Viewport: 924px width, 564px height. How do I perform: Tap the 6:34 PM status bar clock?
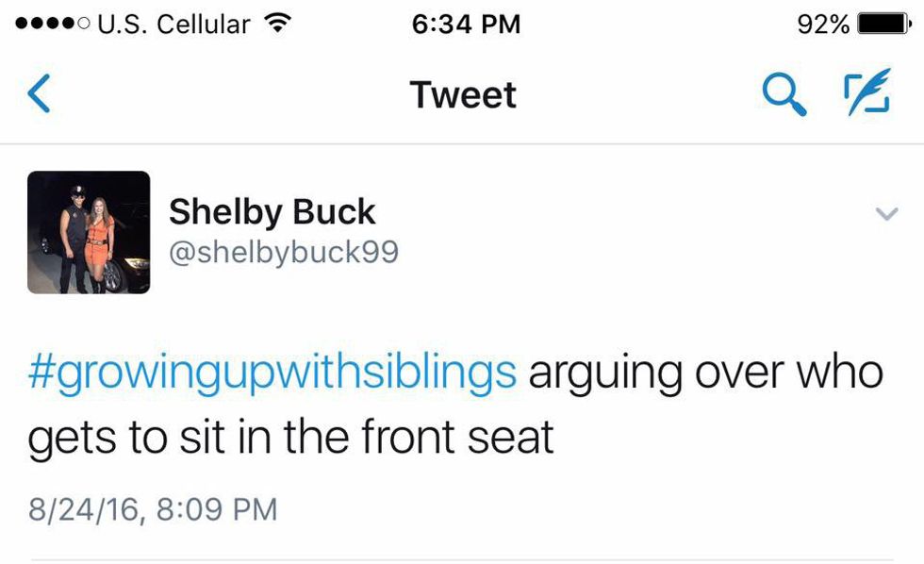click(x=466, y=25)
